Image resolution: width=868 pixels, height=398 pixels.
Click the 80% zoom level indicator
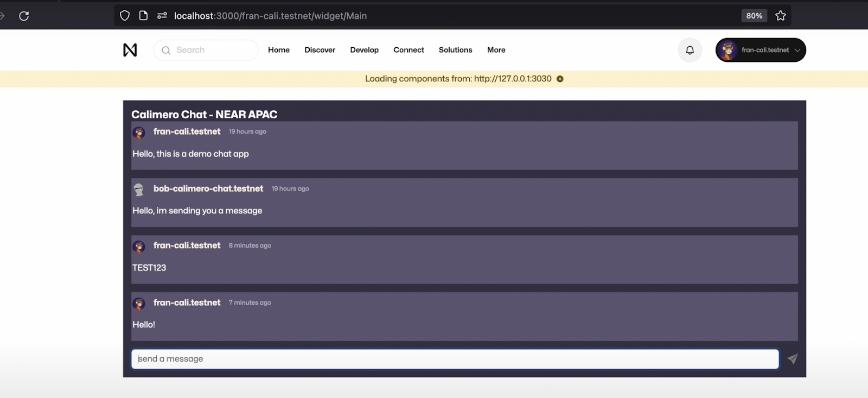[x=754, y=16]
